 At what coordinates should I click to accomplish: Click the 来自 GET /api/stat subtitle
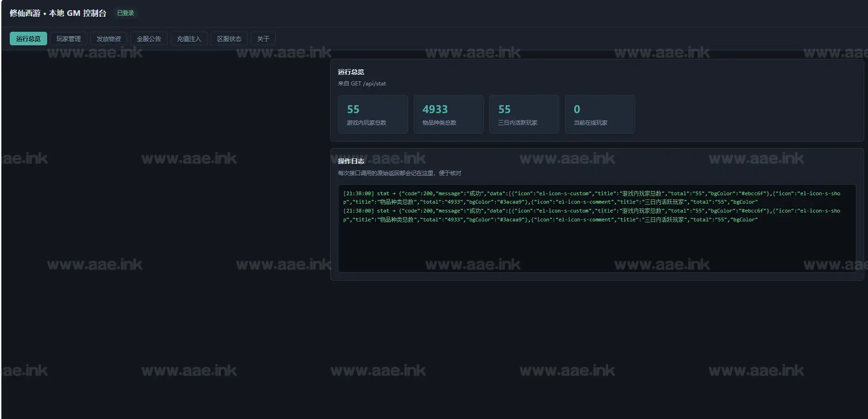click(362, 84)
